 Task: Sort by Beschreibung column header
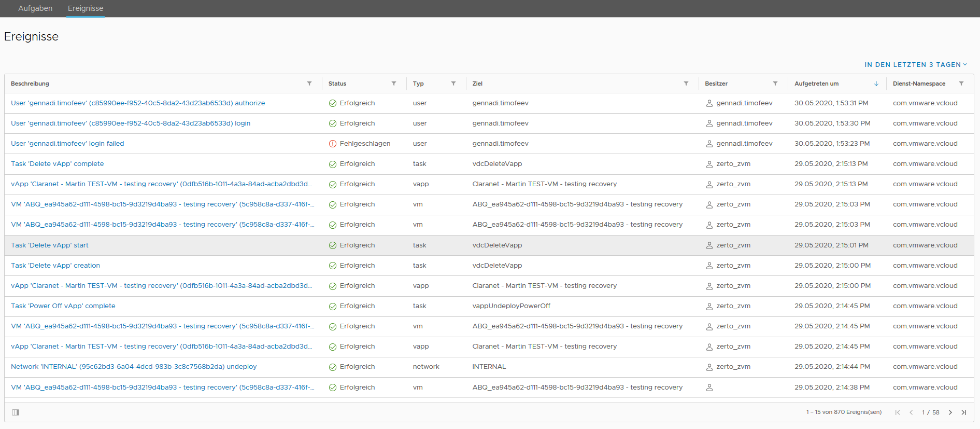point(30,84)
